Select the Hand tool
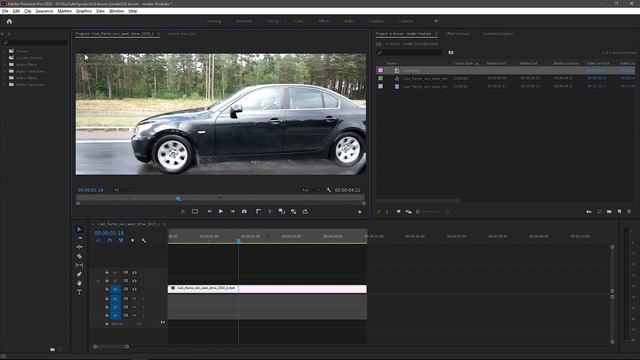Image resolution: width=640 pixels, height=360 pixels. pyautogui.click(x=79, y=283)
